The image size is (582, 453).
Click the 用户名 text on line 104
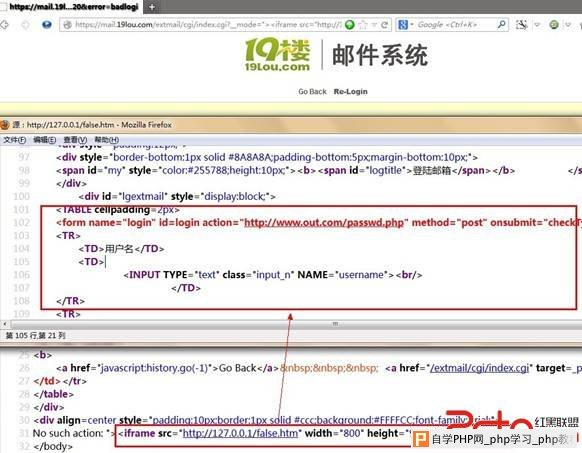[119, 249]
